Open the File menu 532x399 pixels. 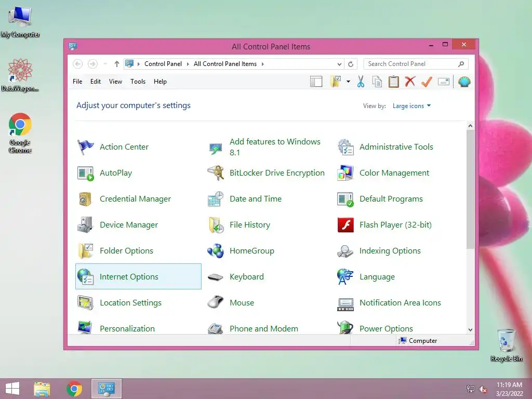point(77,82)
